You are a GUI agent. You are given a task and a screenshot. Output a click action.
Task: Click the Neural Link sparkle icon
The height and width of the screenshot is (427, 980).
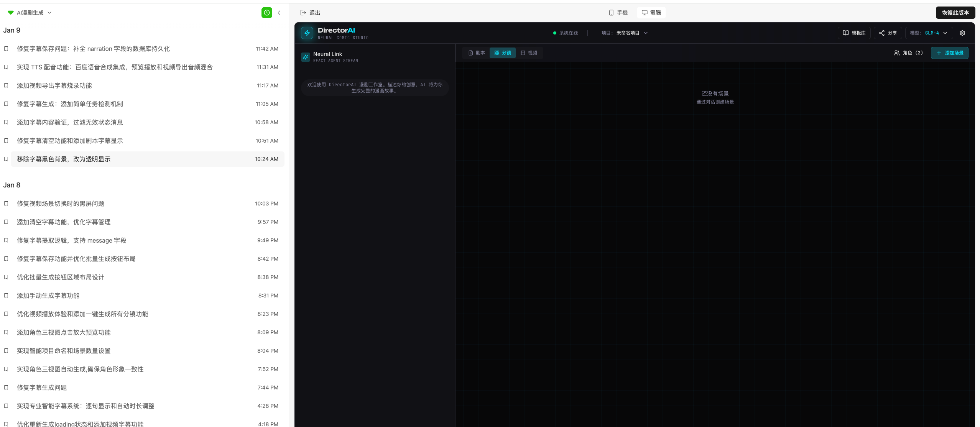[x=306, y=57]
